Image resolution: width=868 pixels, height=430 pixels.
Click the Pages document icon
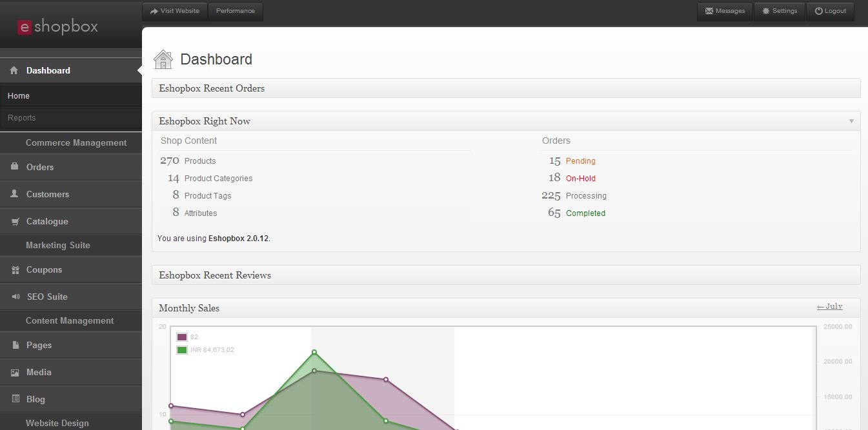(x=15, y=346)
